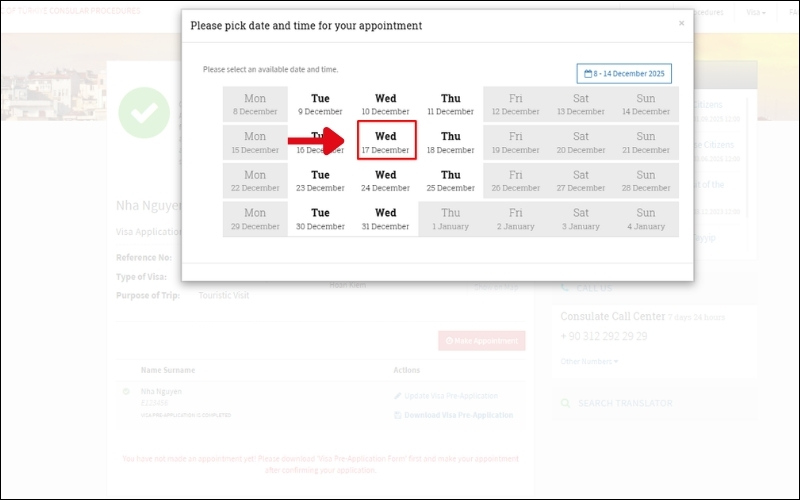This screenshot has height=500, width=800.
Task: Expand the Other Numbers dropdown
Action: coord(589,361)
